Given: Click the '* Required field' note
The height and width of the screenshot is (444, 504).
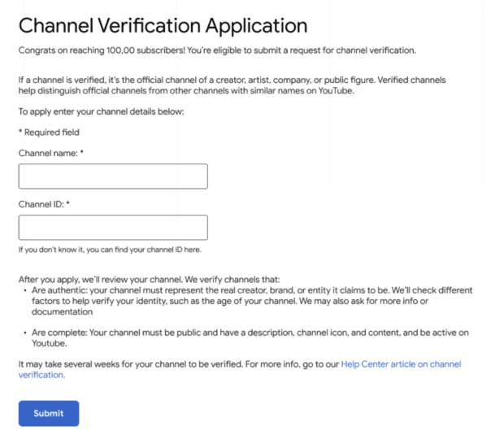Looking at the screenshot, I should (x=49, y=132).
